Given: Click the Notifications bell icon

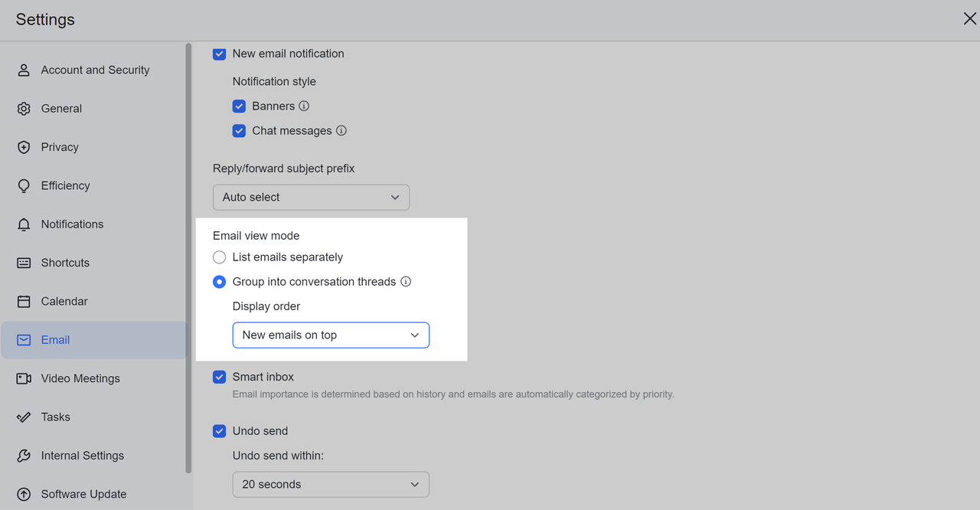Looking at the screenshot, I should [x=24, y=224].
